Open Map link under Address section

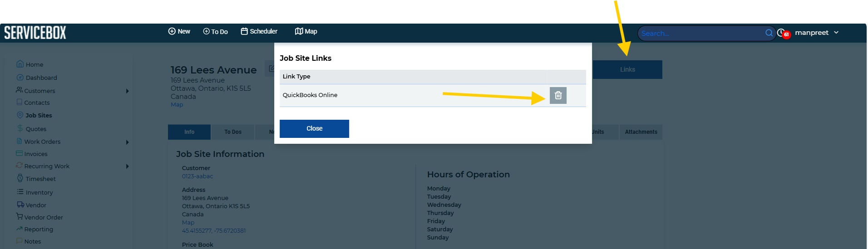click(188, 223)
